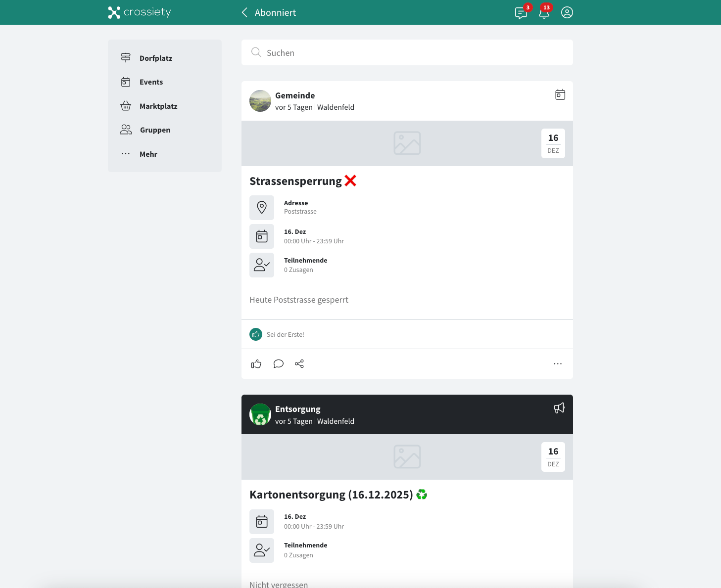Click 0 Zusagen in Kartonentsorgung post
721x588 pixels.
298,555
